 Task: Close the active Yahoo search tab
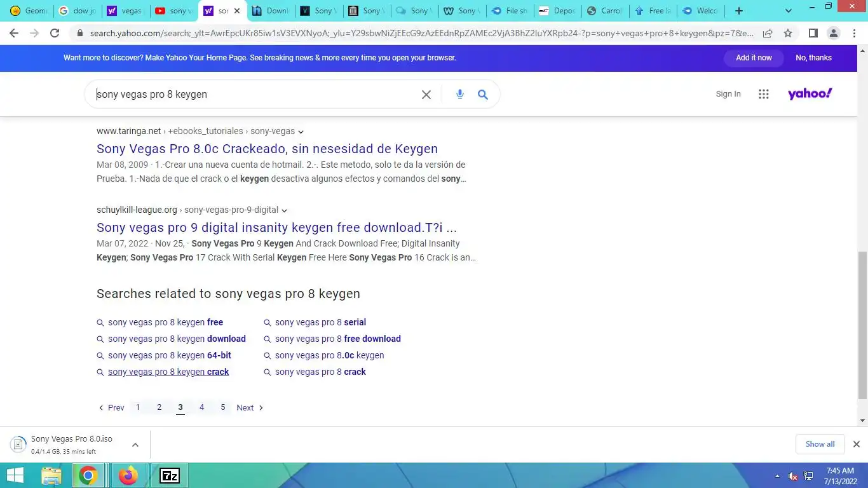236,11
